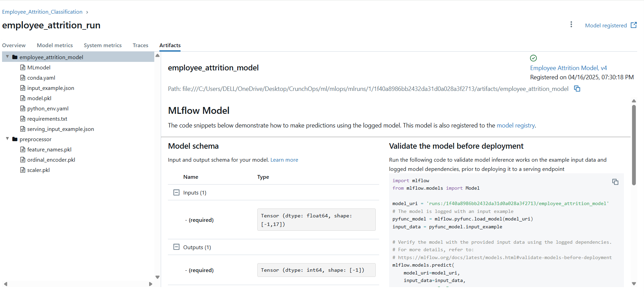Image resolution: width=644 pixels, height=296 pixels.
Task: Select the scaler.pkl artifact file
Action: point(38,170)
